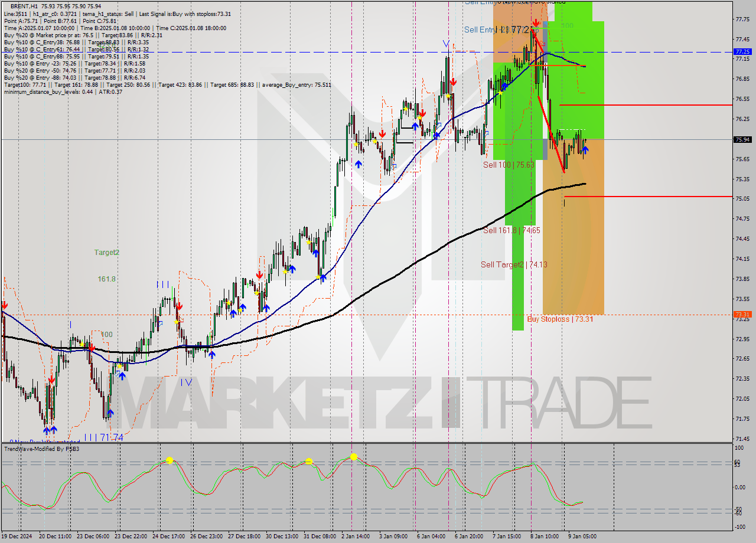Click the 76.85 price axis label
This screenshot has width=756, height=543.
pos(743,79)
